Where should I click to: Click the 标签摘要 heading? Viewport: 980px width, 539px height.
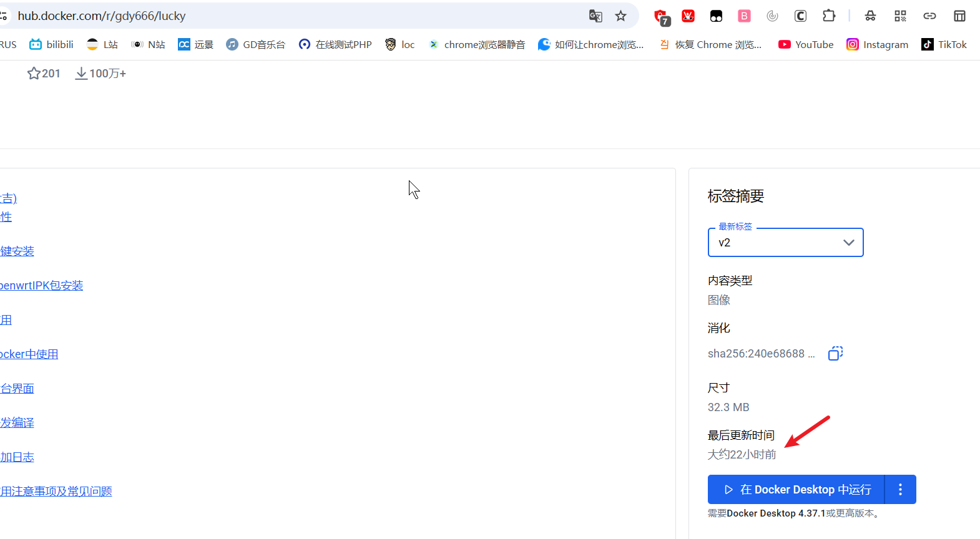[x=736, y=197]
